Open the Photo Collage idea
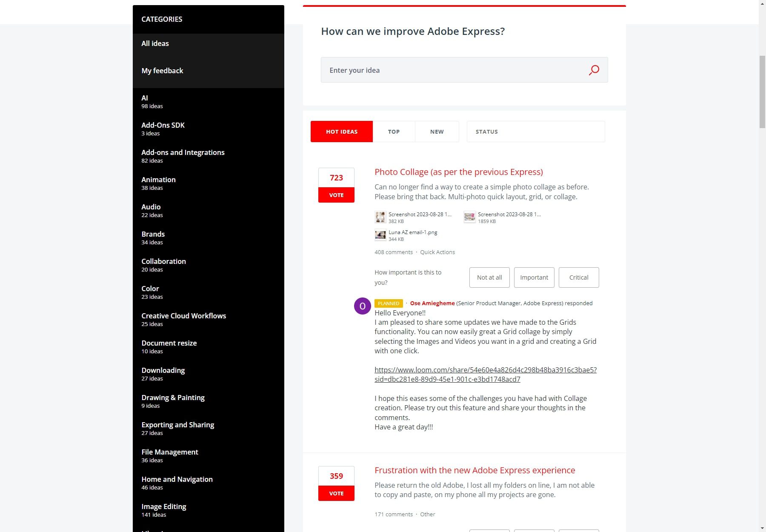 click(458, 172)
